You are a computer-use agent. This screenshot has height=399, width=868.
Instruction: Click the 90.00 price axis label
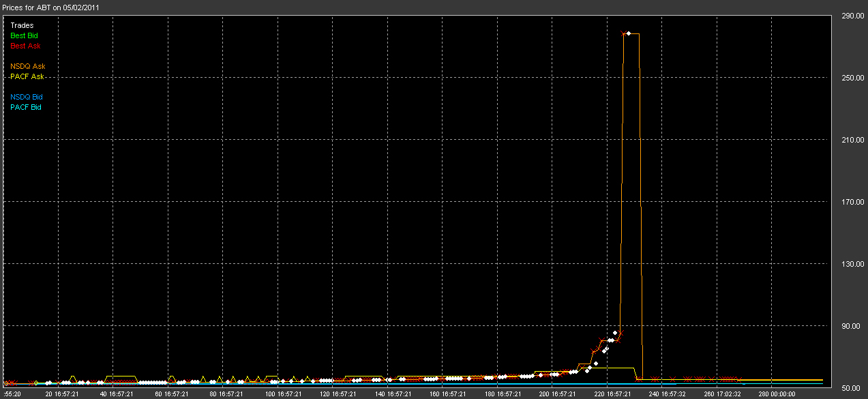852,326
